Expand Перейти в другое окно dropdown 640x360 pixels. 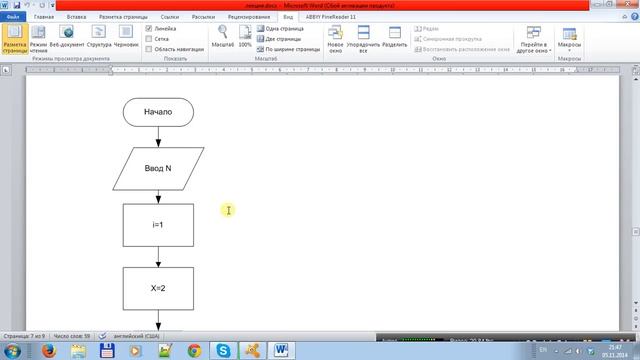click(x=533, y=39)
